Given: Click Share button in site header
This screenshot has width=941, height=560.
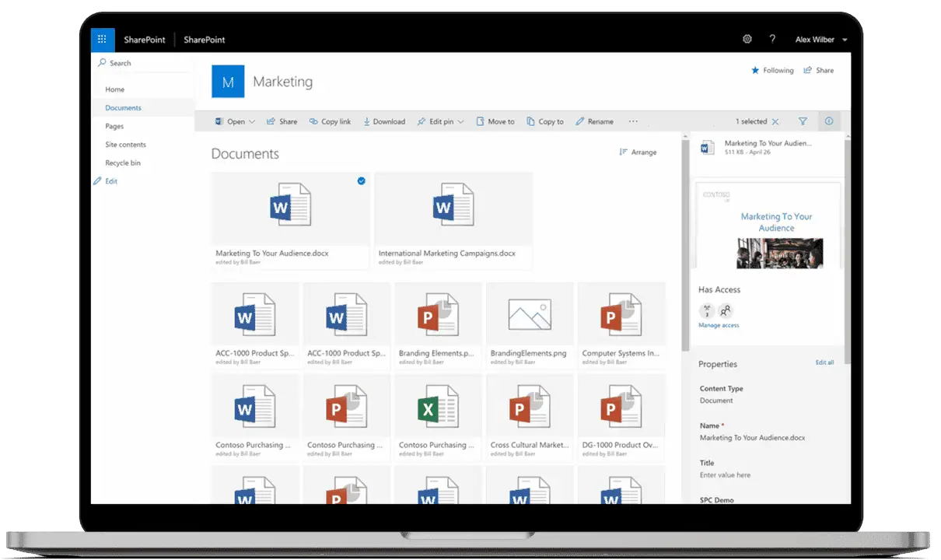Looking at the screenshot, I should coord(819,70).
